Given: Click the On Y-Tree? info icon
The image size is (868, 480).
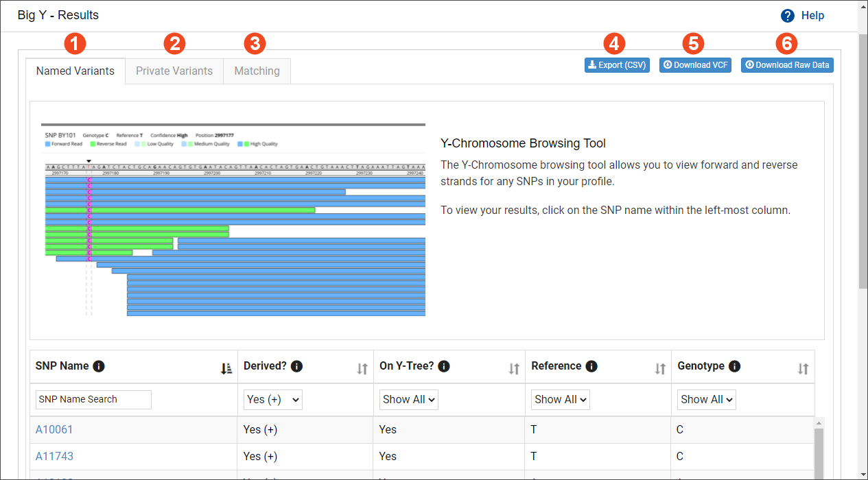Looking at the screenshot, I should (444, 366).
